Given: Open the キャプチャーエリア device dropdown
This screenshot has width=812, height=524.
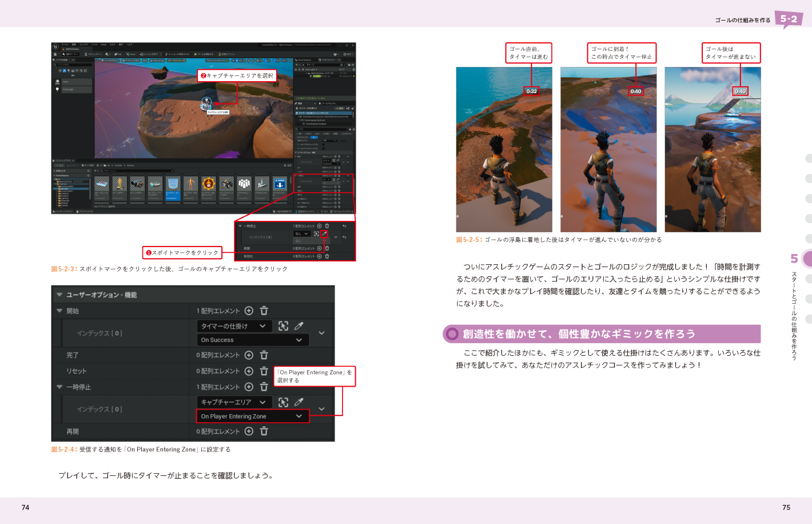Looking at the screenshot, I should tap(234, 402).
